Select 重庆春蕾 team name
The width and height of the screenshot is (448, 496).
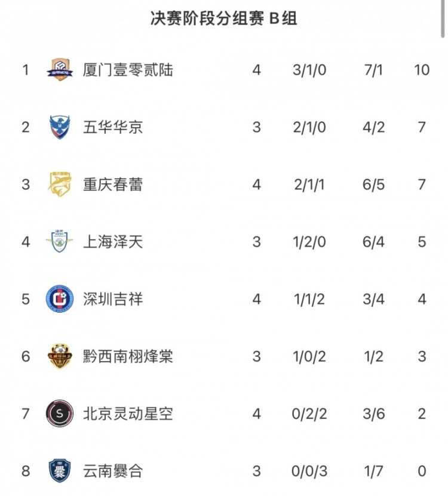pyautogui.click(x=113, y=184)
